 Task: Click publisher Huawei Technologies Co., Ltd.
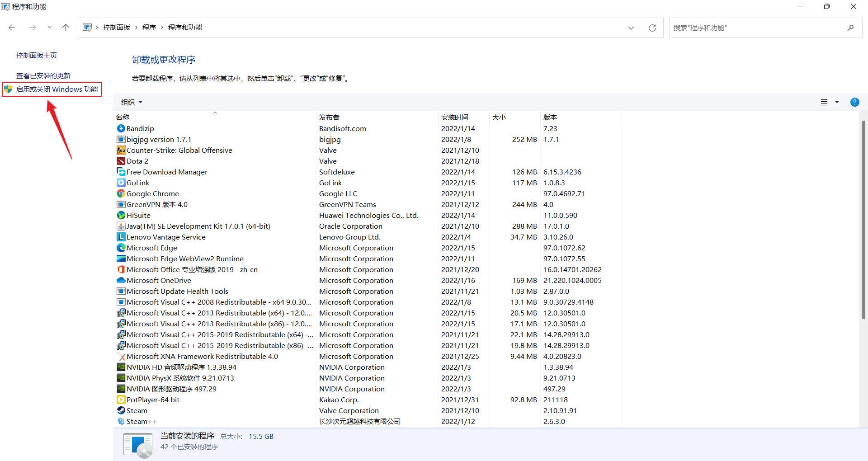pyautogui.click(x=369, y=215)
